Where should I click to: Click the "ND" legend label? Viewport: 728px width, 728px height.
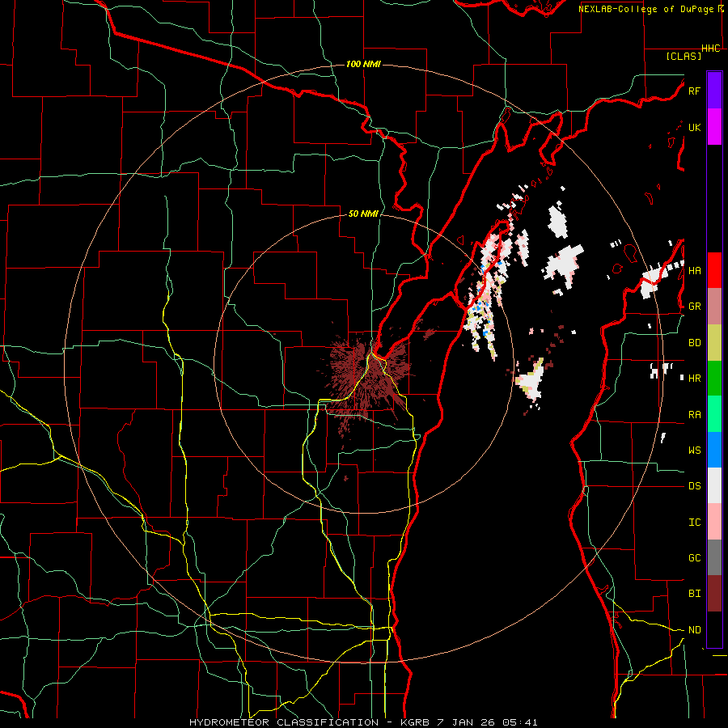[694, 630]
